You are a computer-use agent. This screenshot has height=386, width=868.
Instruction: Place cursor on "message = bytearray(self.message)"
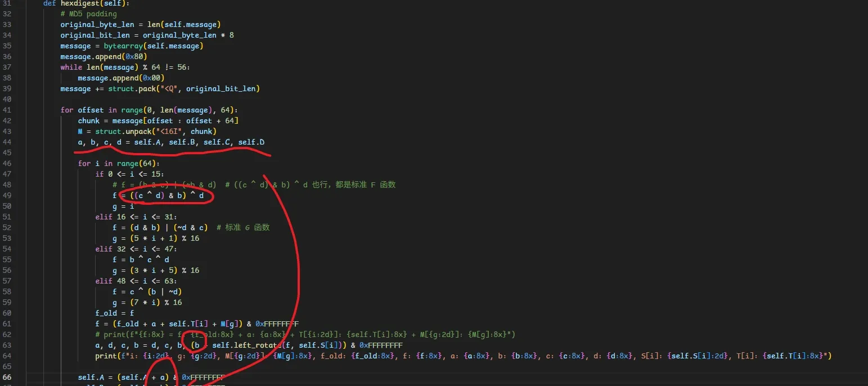pos(132,46)
